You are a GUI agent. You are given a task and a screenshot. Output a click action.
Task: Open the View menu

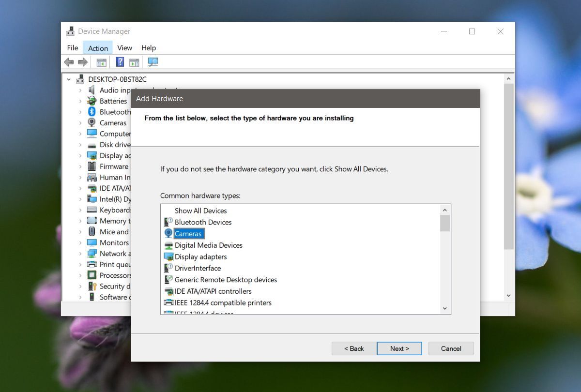coord(124,47)
